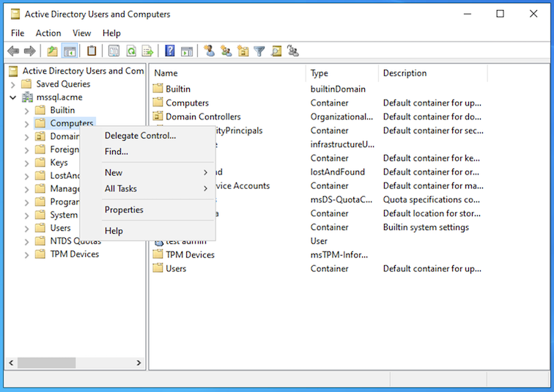
Task: Sort list by Type column header
Action: (342, 73)
